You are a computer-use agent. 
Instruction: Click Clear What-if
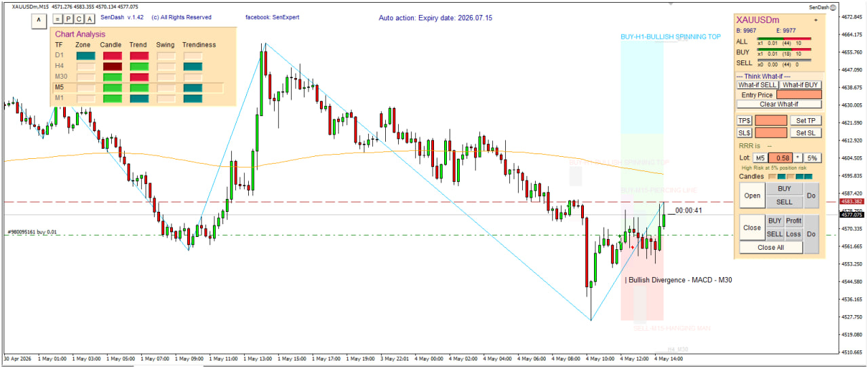tap(778, 105)
